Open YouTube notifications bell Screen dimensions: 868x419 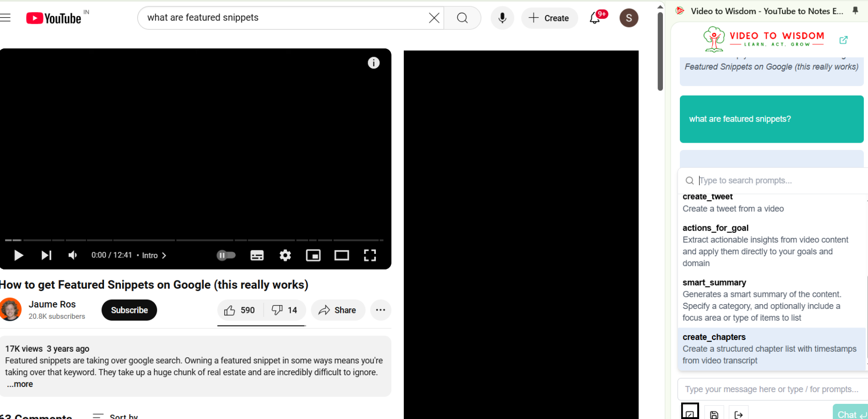(595, 18)
